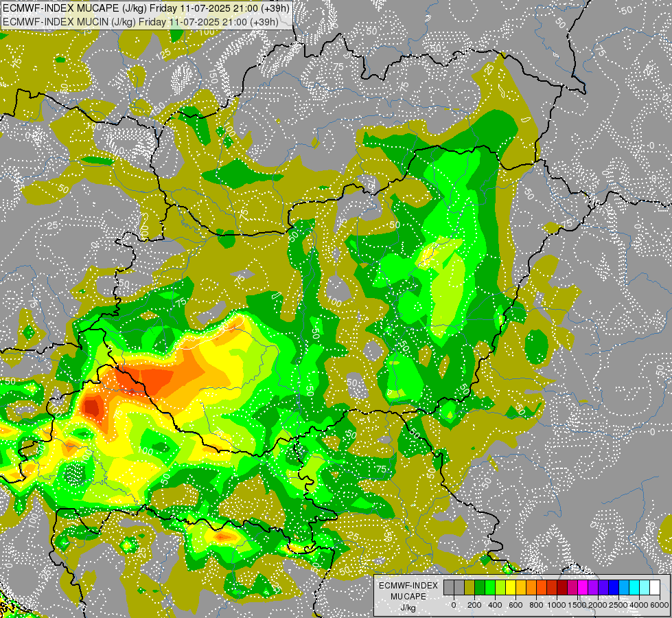The width and height of the screenshot is (672, 618).
Task: Click the 1500 legend scale value
Action: [x=577, y=605]
